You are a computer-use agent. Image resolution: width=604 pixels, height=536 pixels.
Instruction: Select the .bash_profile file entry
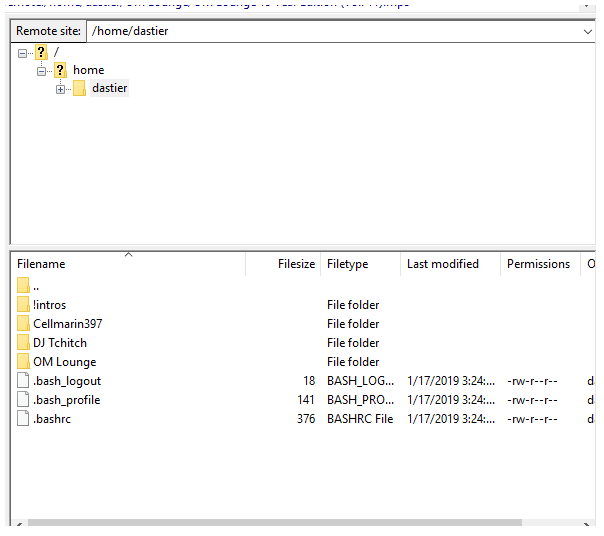[x=67, y=400]
